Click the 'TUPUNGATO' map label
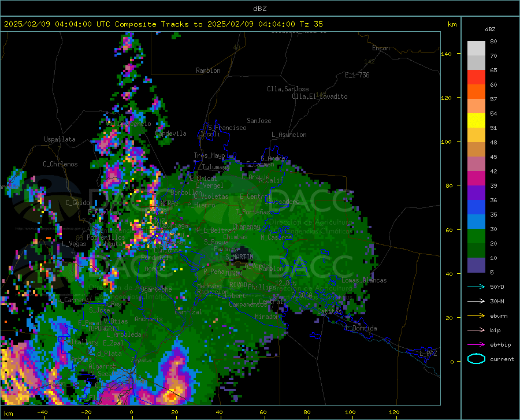 (103, 329)
